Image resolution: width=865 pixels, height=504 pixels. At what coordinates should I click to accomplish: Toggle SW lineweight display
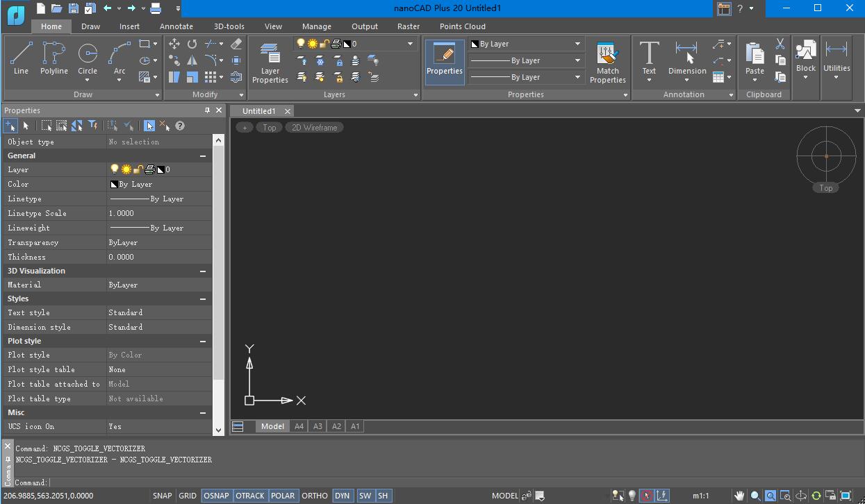pos(365,496)
